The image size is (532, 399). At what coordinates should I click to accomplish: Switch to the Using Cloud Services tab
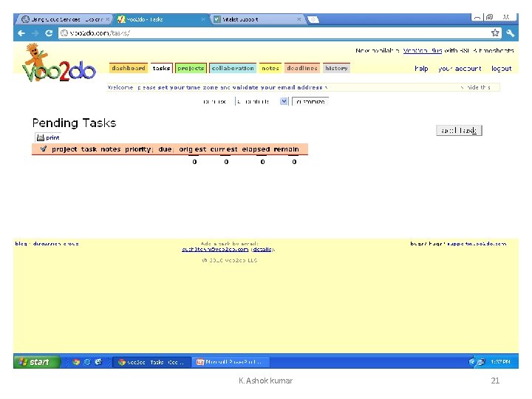pos(63,19)
